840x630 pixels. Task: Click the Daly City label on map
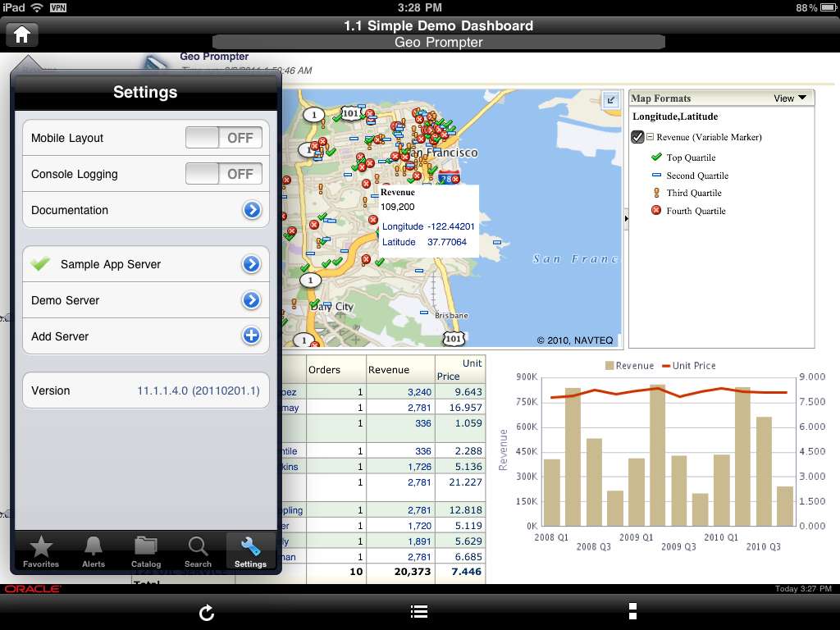tap(333, 307)
